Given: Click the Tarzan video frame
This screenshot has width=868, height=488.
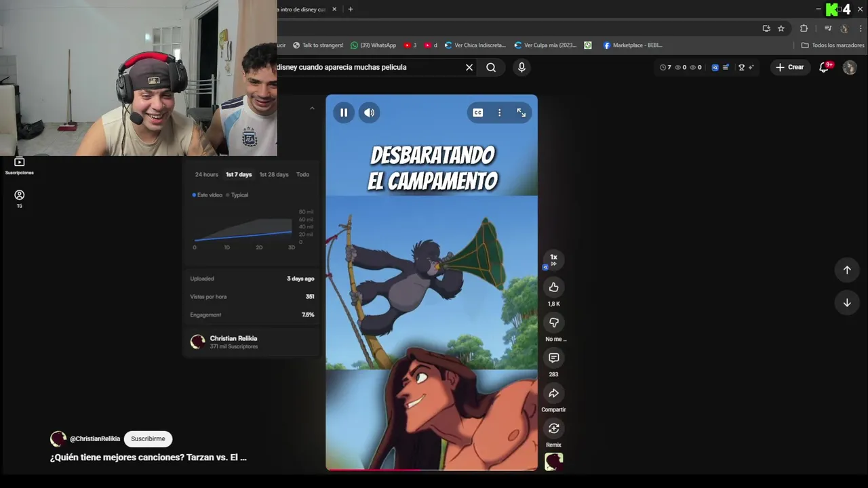Looking at the screenshot, I should point(431,282).
